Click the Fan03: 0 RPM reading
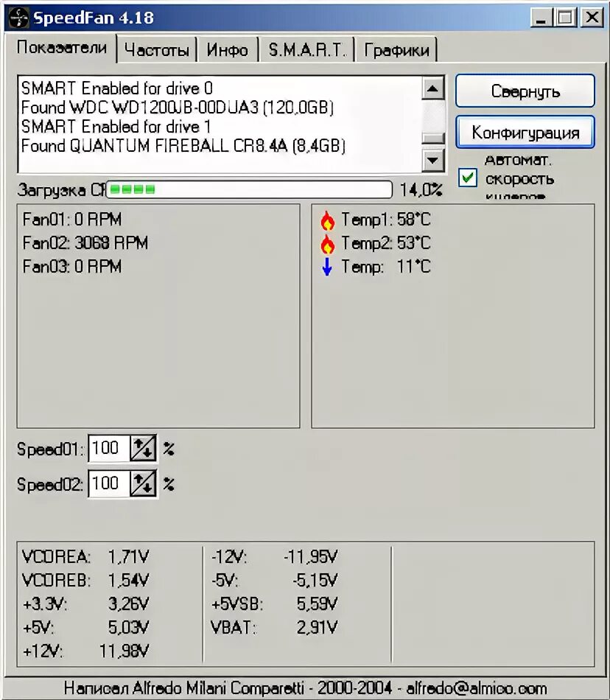610x700 pixels. tap(72, 267)
